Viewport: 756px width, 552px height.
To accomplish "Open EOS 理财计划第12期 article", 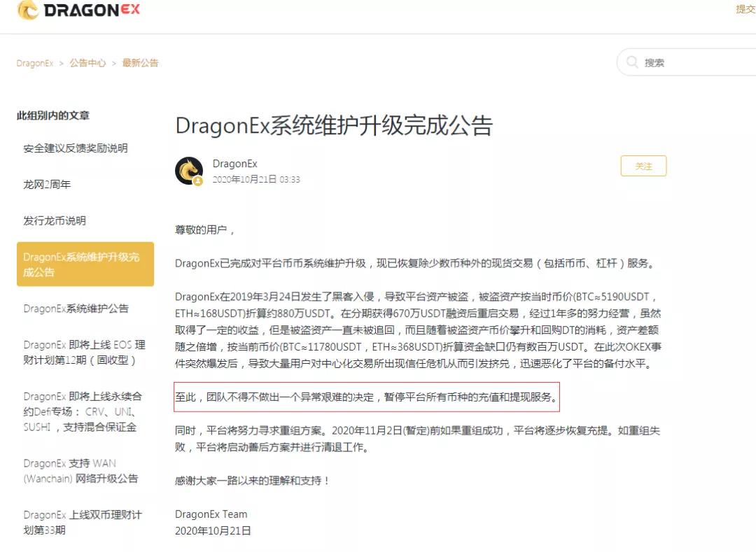I will coord(85,353).
